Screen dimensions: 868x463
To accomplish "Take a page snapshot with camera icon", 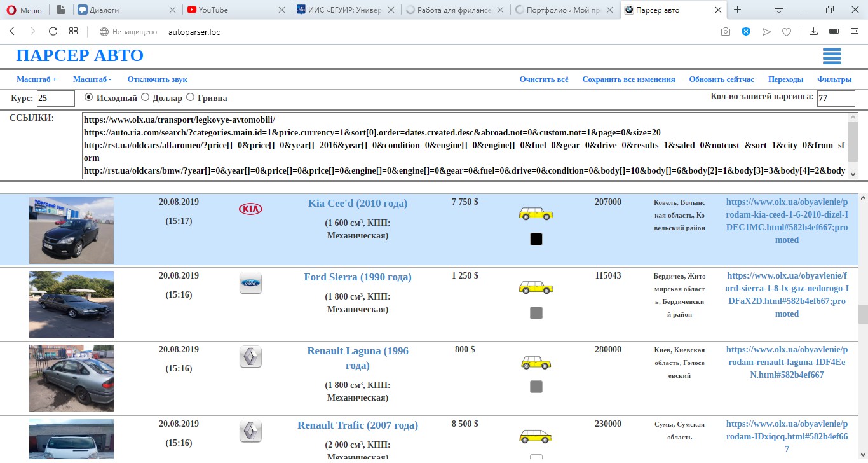I will (x=726, y=32).
